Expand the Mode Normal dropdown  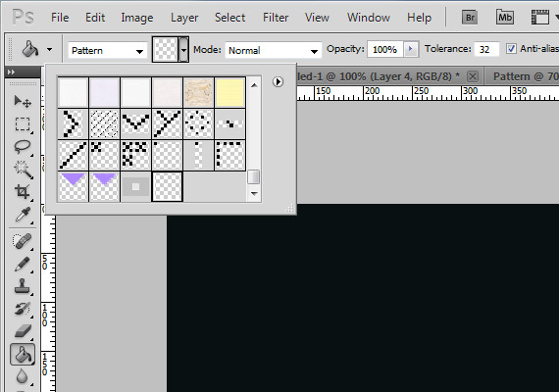click(x=273, y=50)
